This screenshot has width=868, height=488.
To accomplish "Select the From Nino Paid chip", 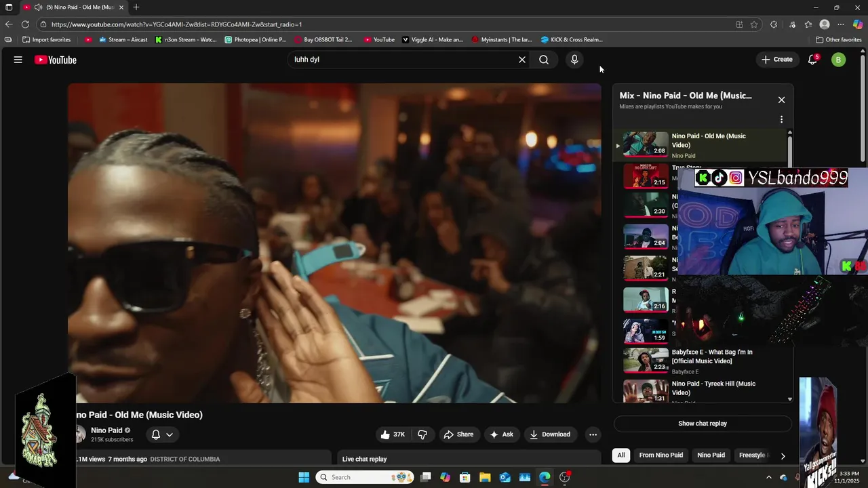I will [661, 455].
